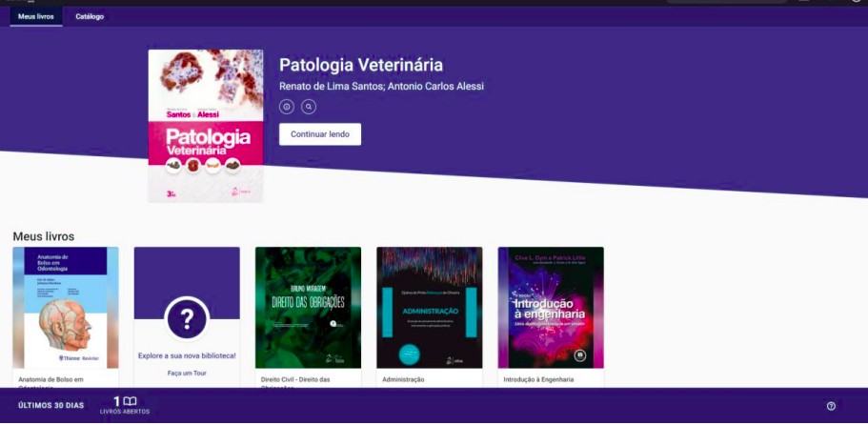Click the large question mark tour icon
The height and width of the screenshot is (425, 868).
(187, 318)
